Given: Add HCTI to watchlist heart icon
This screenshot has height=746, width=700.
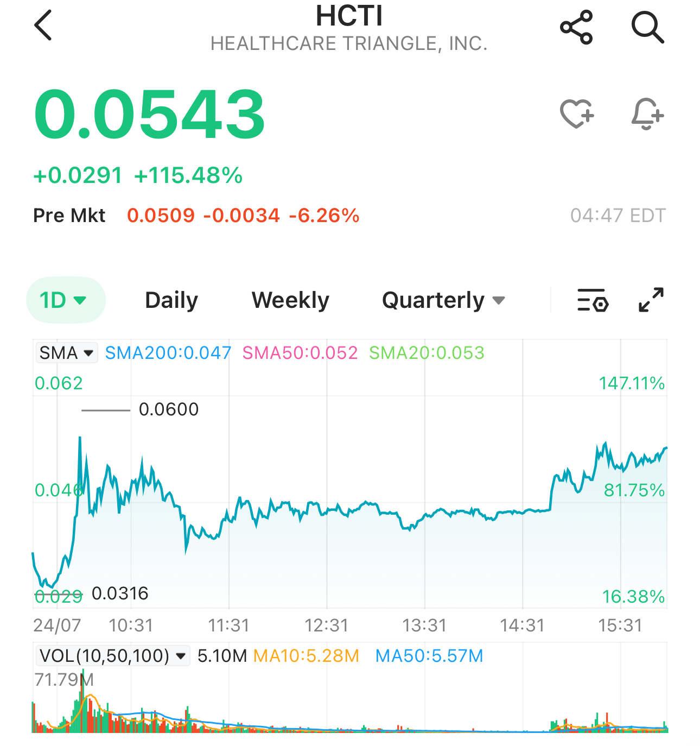Looking at the screenshot, I should 577,114.
